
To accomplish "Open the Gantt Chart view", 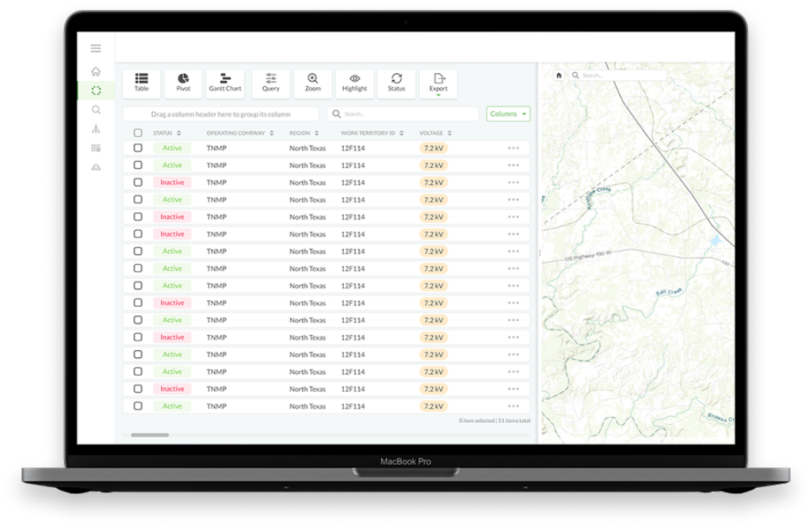I will 225,83.
